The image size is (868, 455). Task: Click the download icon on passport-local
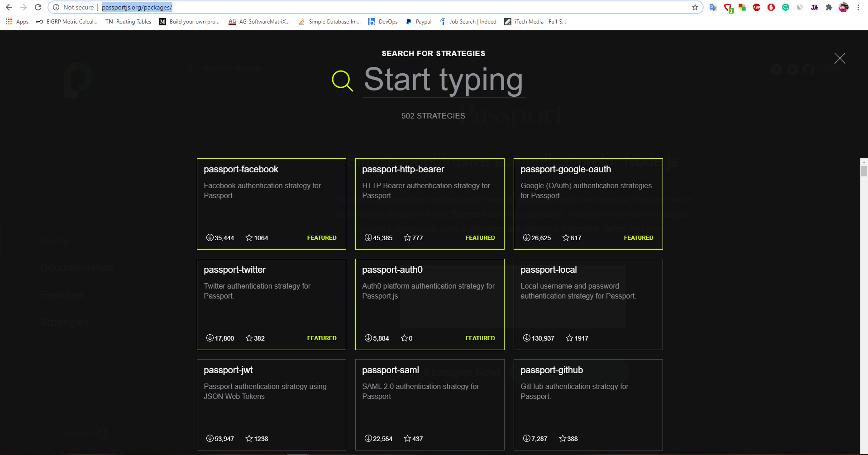pos(526,338)
